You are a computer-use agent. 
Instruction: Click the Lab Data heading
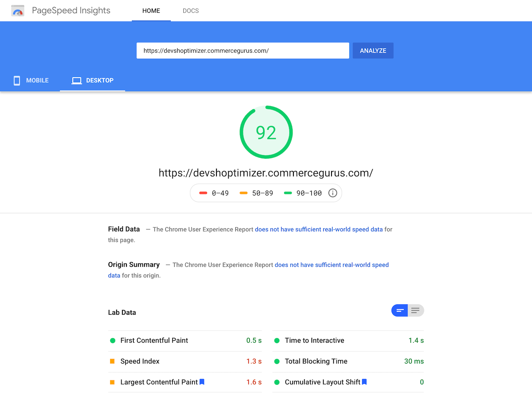point(122,313)
